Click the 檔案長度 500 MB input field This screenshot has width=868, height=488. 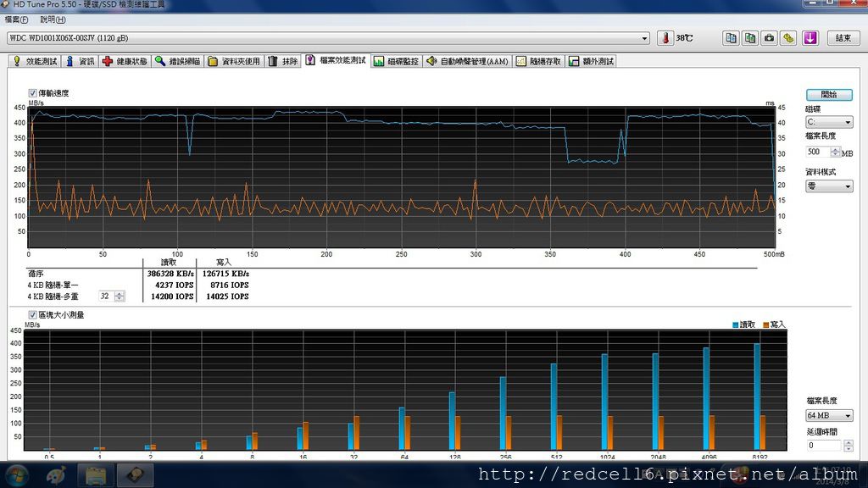[817, 152]
